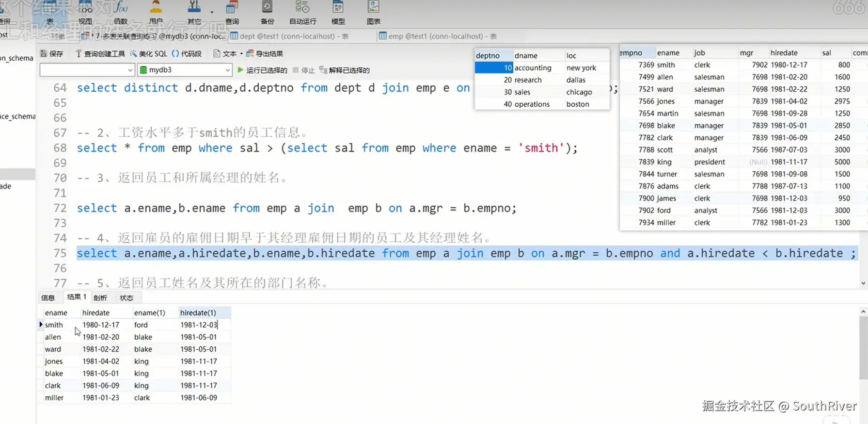Select 7934 miller row in emp table
Viewport: 868px width, 424px height.
pyautogui.click(x=743, y=222)
